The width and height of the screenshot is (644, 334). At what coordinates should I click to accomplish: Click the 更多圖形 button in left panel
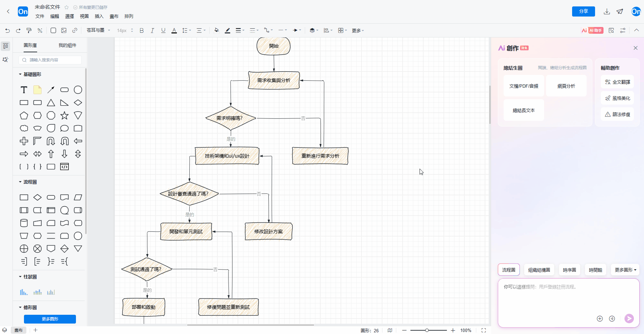coord(50,319)
